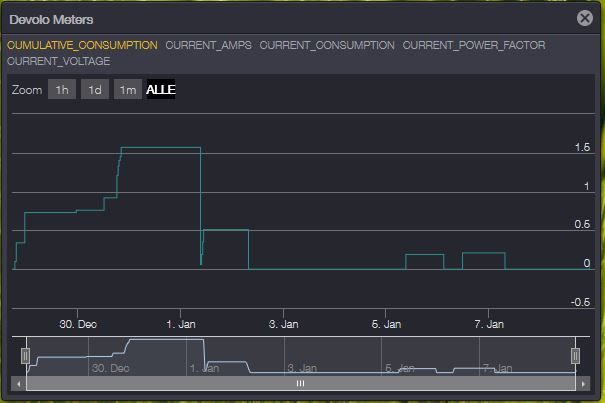
Task: Switch to the CURRENT_AMPS tab
Action: pos(208,45)
